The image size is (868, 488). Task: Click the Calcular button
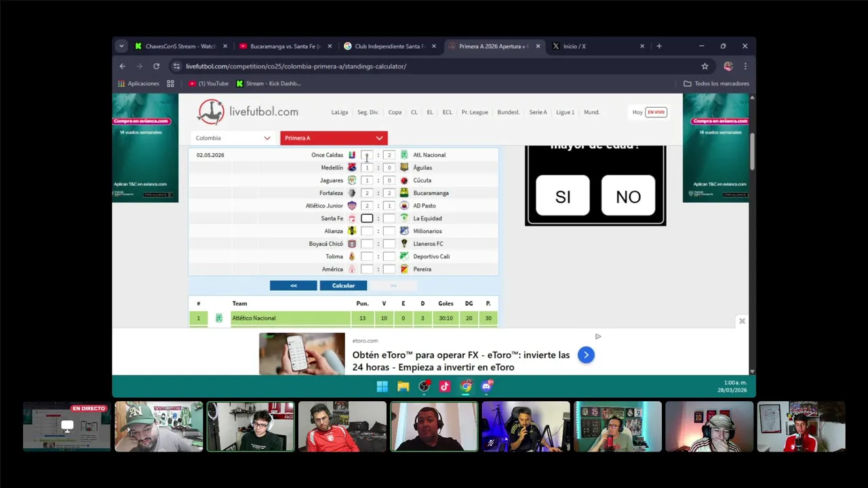tap(343, 285)
